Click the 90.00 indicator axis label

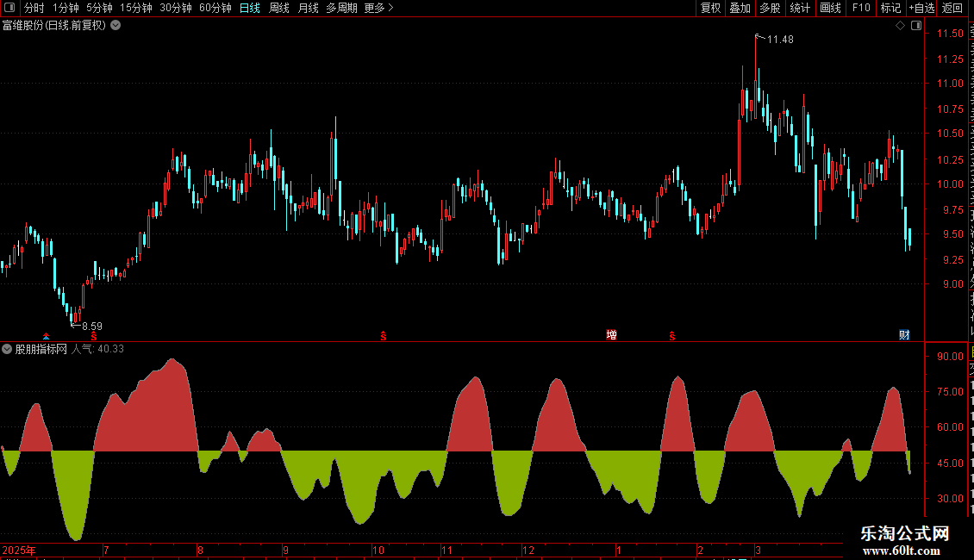click(x=950, y=357)
